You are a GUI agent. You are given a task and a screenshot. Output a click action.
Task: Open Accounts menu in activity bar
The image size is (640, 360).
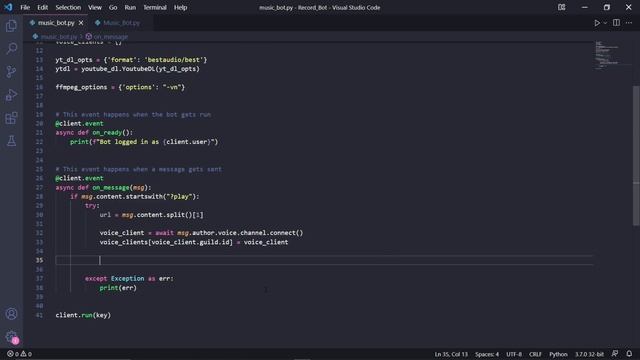pos(11,314)
